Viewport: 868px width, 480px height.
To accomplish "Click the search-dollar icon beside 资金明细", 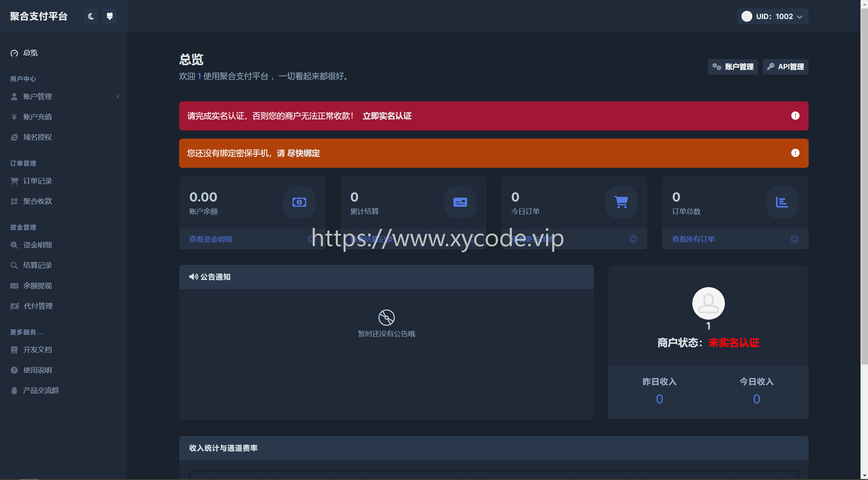I will (x=14, y=245).
